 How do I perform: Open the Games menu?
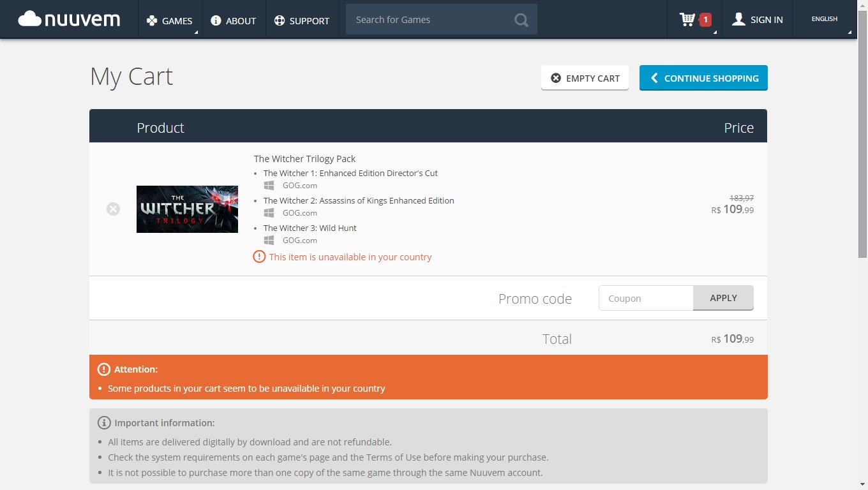coord(170,20)
